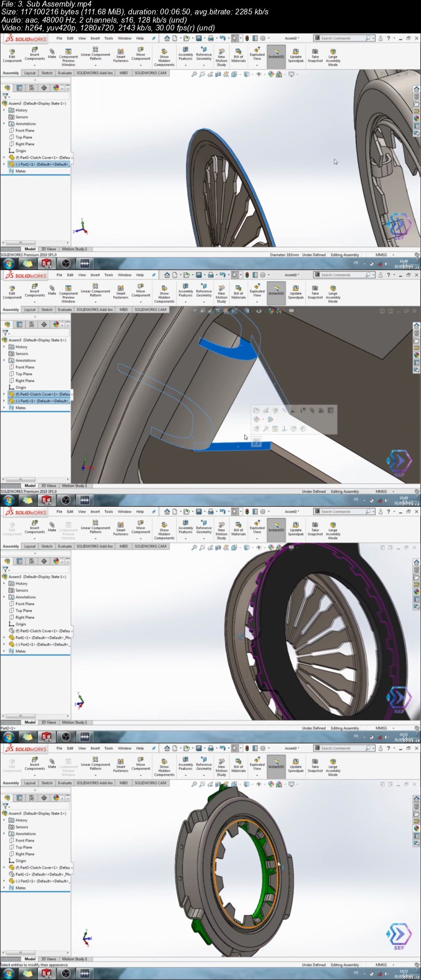Select Front Plane in top frame tree
This screenshot has width=421, height=980.
(25, 130)
